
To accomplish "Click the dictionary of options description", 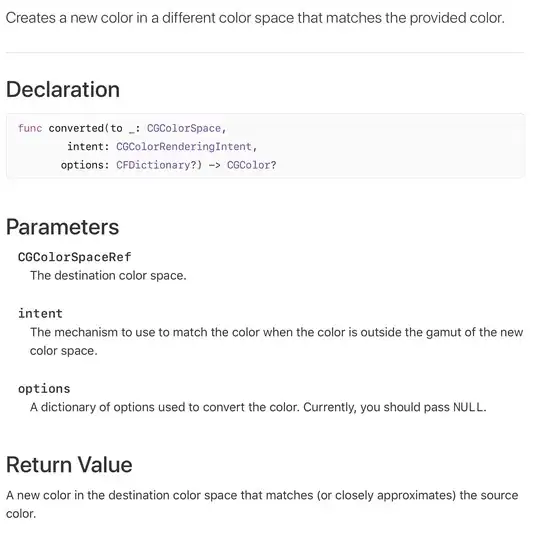I will pos(258,407).
